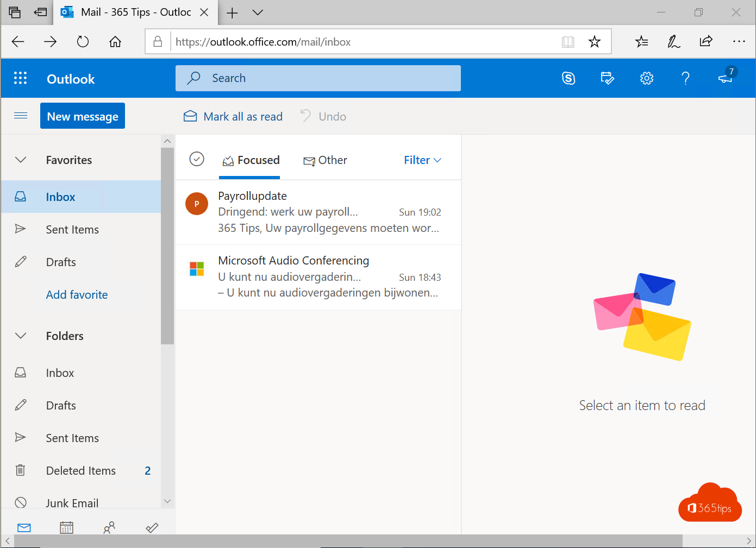The width and height of the screenshot is (756, 548).
Task: Open Outlook settings gear
Action: click(x=647, y=78)
